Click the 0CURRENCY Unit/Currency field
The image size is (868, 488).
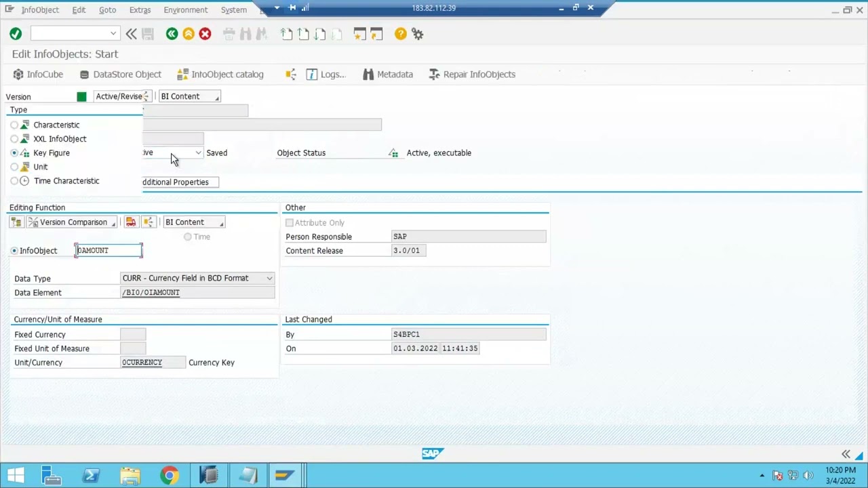pyautogui.click(x=153, y=363)
